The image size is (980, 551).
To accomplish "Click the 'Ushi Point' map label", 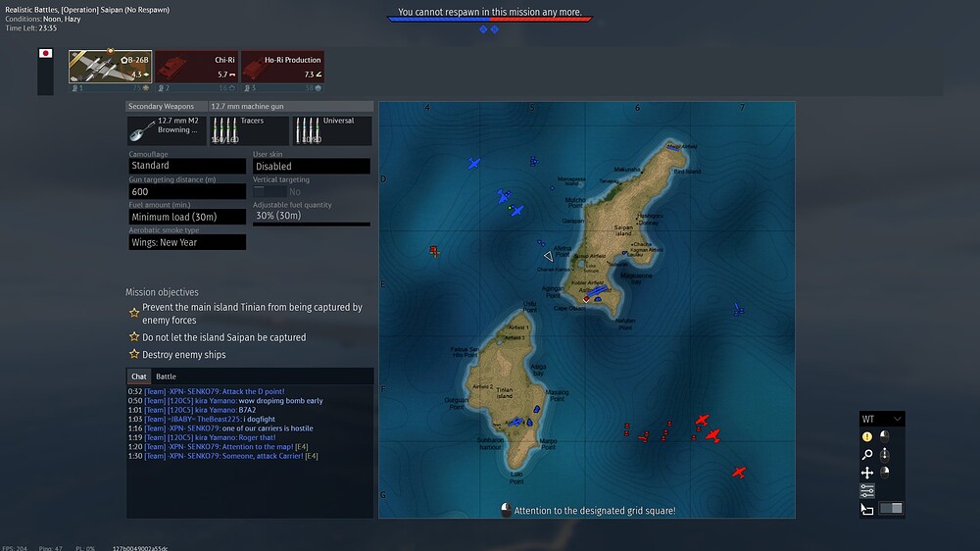I will 530,307.
